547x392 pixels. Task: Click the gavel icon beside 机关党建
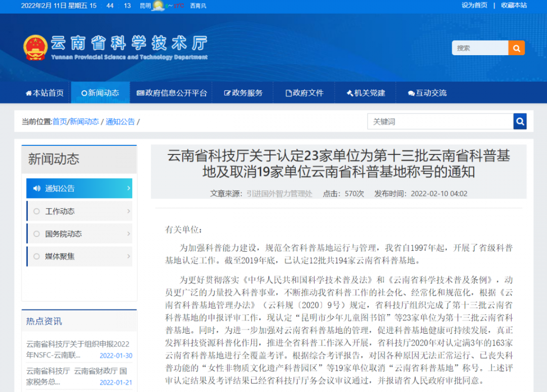349,93
